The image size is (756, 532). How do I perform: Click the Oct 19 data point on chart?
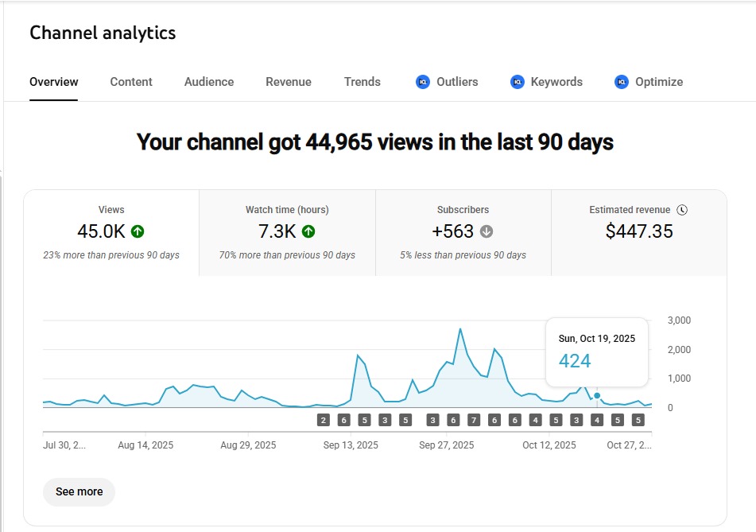tap(597, 395)
